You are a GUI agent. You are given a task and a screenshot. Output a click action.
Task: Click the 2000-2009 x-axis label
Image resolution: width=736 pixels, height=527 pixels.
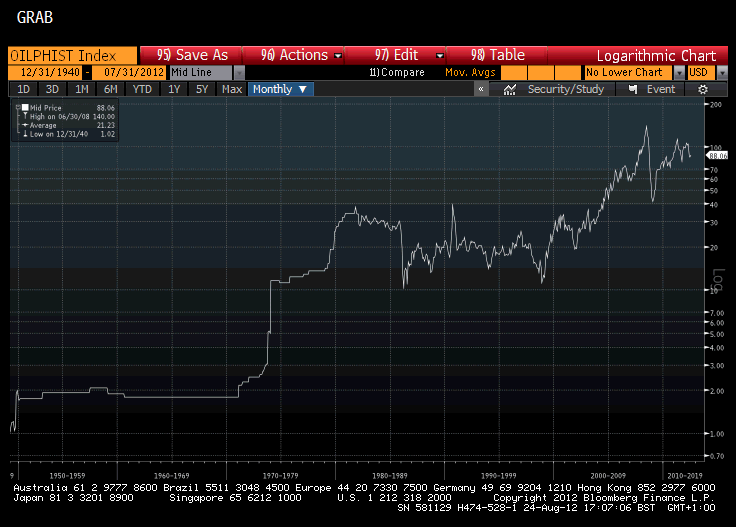point(608,475)
